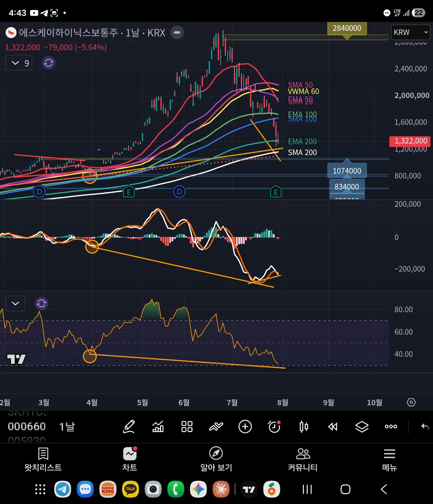The width and height of the screenshot is (433, 504).
Task: Tap the add symbol plus icon
Action: (245, 427)
